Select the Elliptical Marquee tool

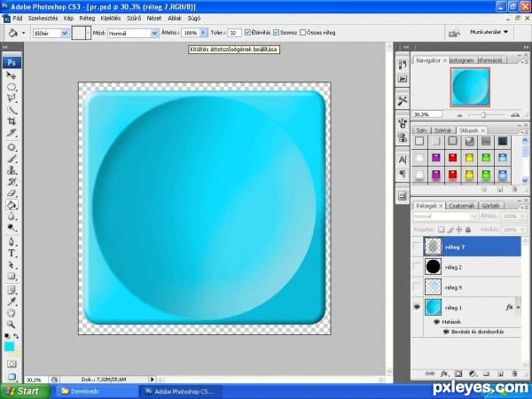click(x=12, y=87)
